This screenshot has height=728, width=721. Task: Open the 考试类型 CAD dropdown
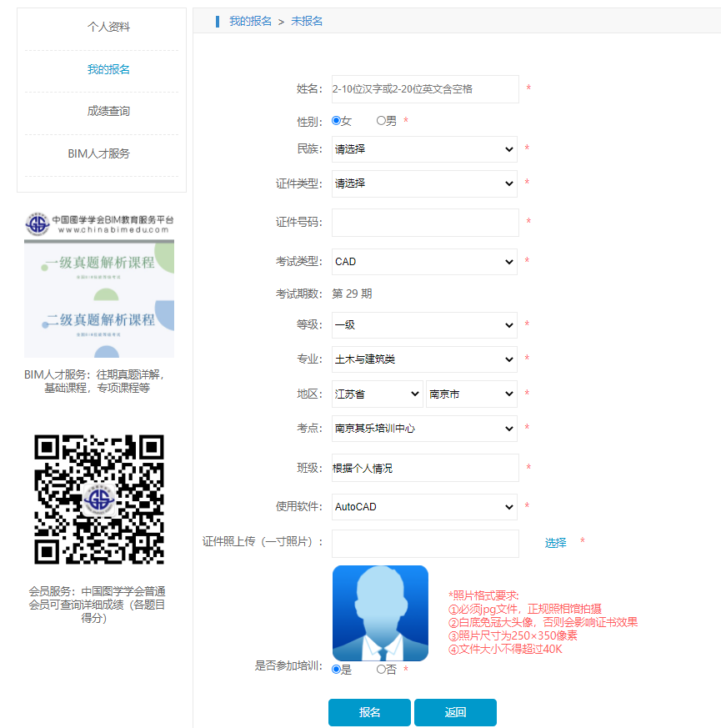424,262
